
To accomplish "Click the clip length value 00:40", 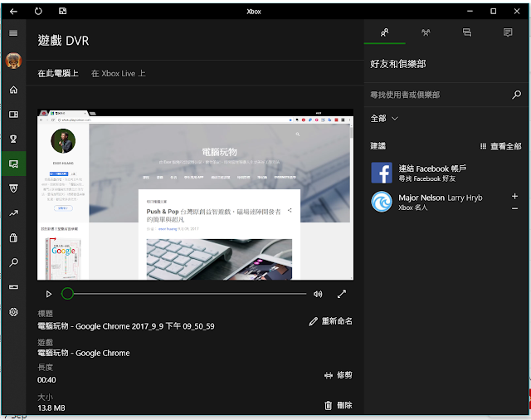I will click(x=46, y=380).
